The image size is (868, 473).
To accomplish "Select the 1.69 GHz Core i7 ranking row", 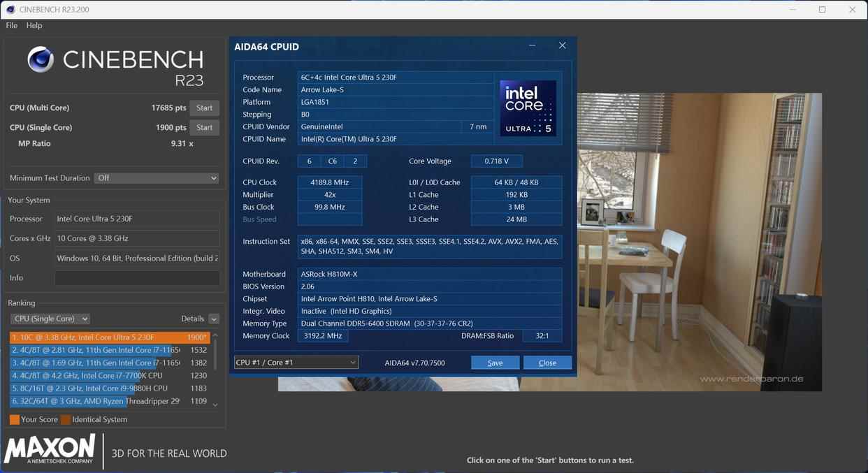I will tap(110, 363).
